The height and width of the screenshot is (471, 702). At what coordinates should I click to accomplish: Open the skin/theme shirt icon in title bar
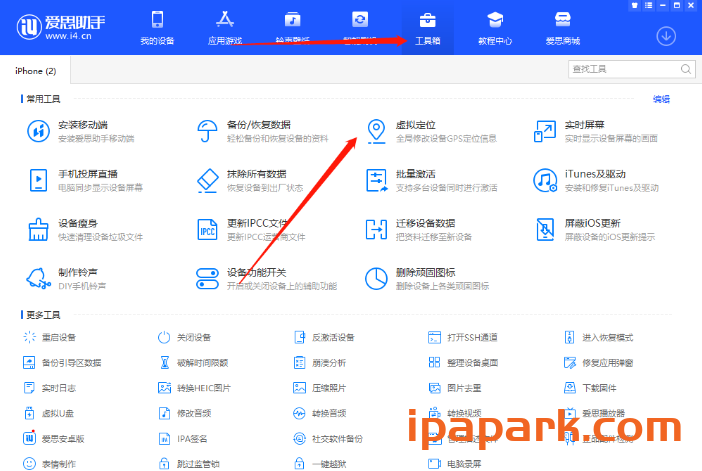tap(634, 5)
